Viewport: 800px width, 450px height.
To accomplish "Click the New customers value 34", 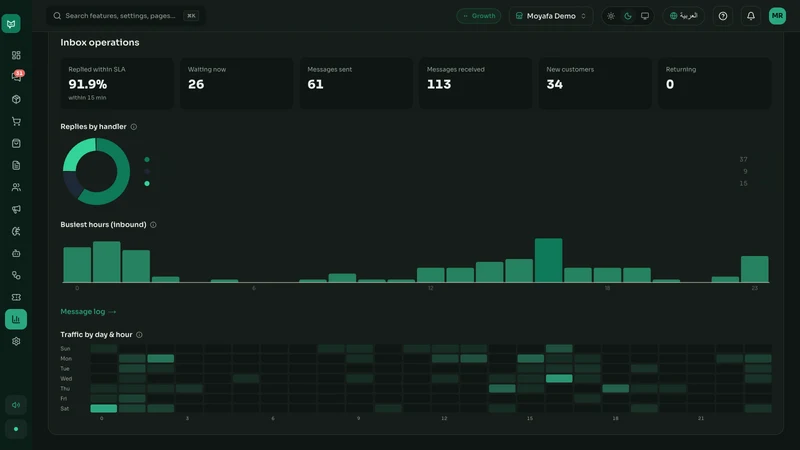I will coord(555,84).
